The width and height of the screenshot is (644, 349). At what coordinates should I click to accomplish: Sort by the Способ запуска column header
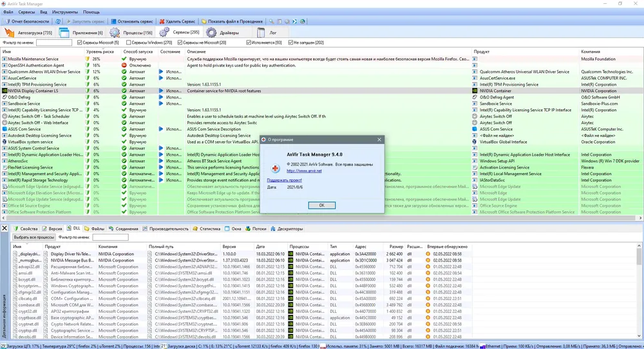pos(140,52)
